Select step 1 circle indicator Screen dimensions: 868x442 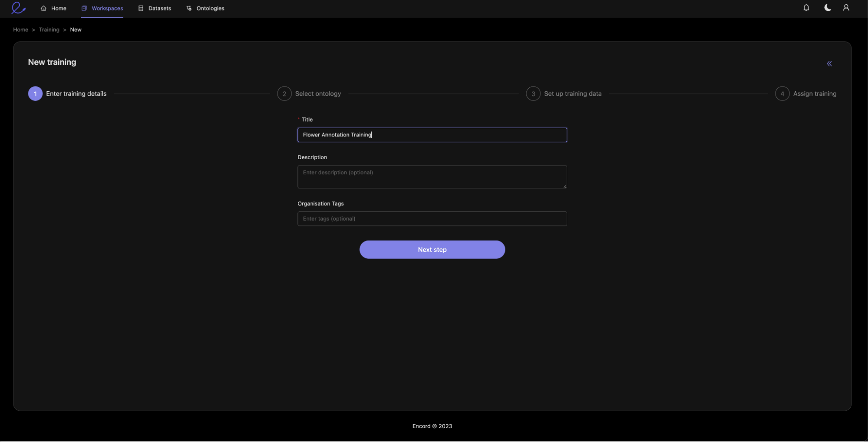click(x=35, y=93)
